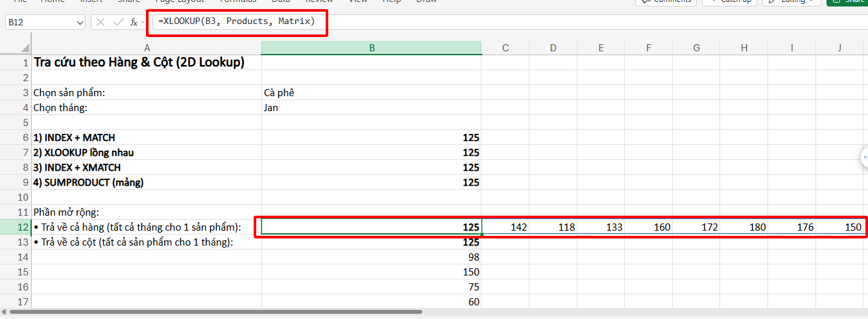Click cell with value 133
Image resolution: width=868 pixels, height=319 pixels.
pos(601,227)
